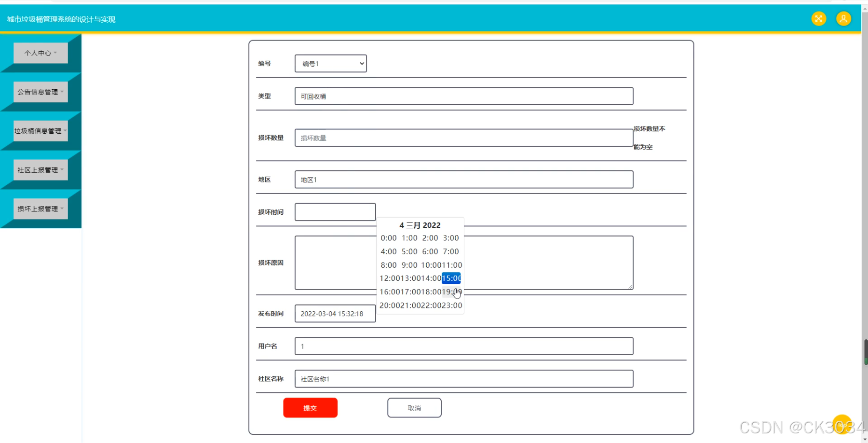This screenshot has height=443, width=868.
Task: Choose 2:00 in time picker
Action: coord(430,238)
